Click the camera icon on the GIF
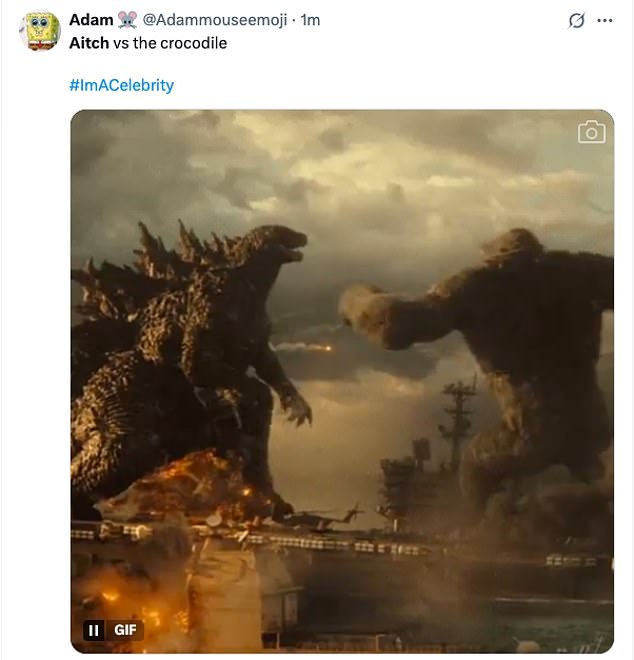Screen dimensions: 634x660 pos(591,132)
